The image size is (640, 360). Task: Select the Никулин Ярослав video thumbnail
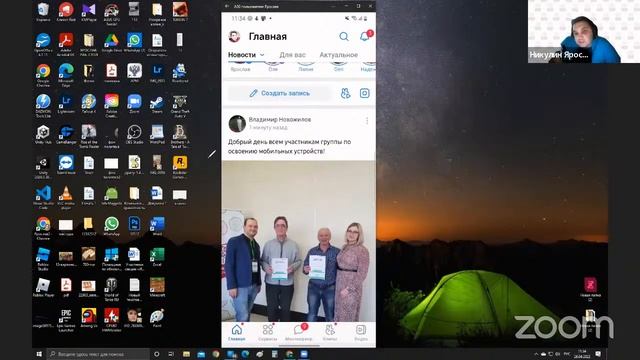(584, 31)
